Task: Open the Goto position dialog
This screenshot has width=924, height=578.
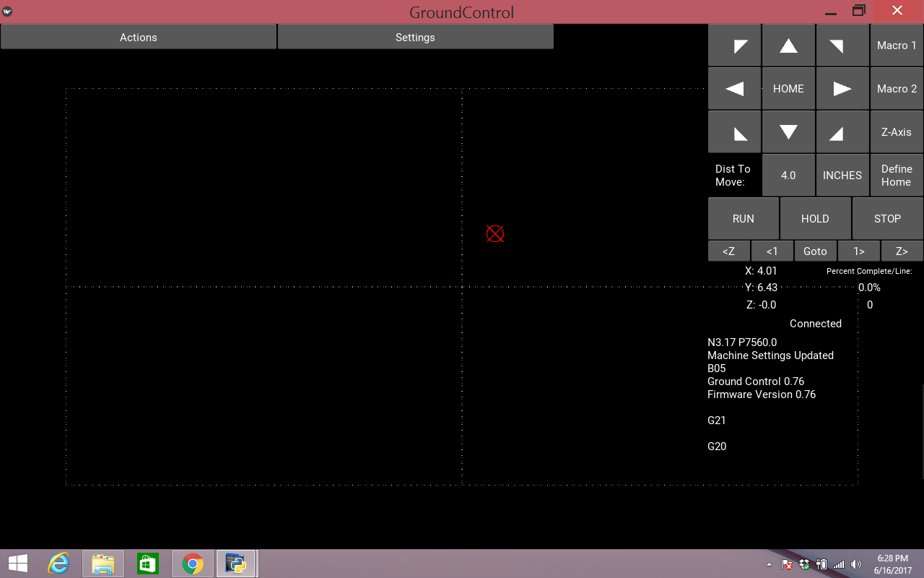Action: (815, 251)
